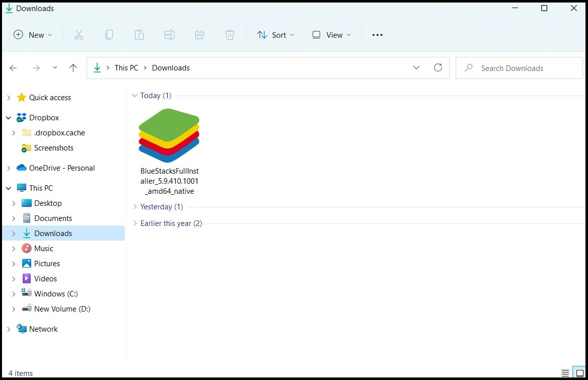The width and height of the screenshot is (588, 380).
Task: Click the Videos film icon
Action: (x=27, y=278)
